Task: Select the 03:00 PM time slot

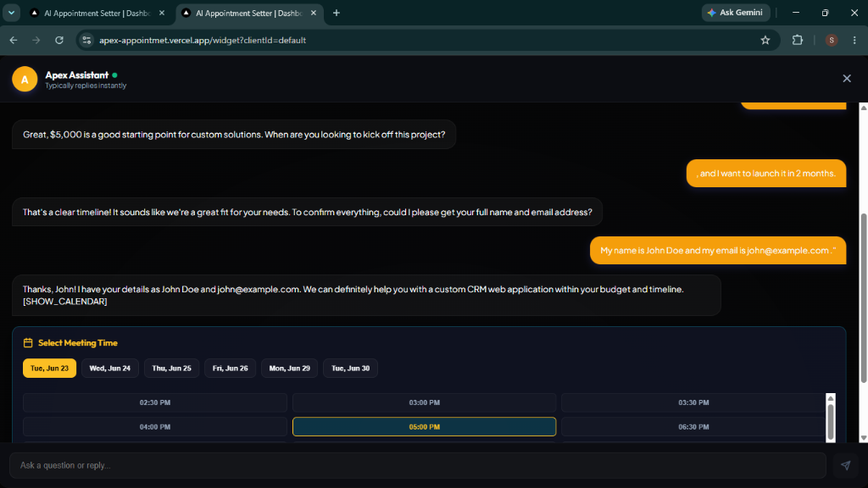Action: tap(424, 402)
